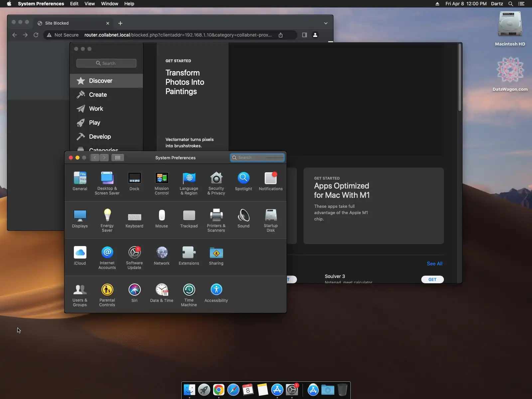
Task: Open the General preferences pane
Action: click(x=80, y=181)
